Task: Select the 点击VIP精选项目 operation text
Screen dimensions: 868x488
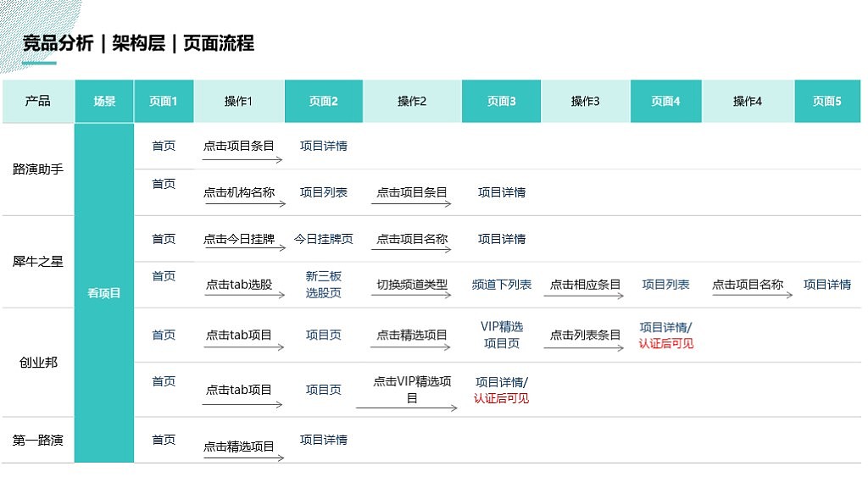Action: click(412, 390)
